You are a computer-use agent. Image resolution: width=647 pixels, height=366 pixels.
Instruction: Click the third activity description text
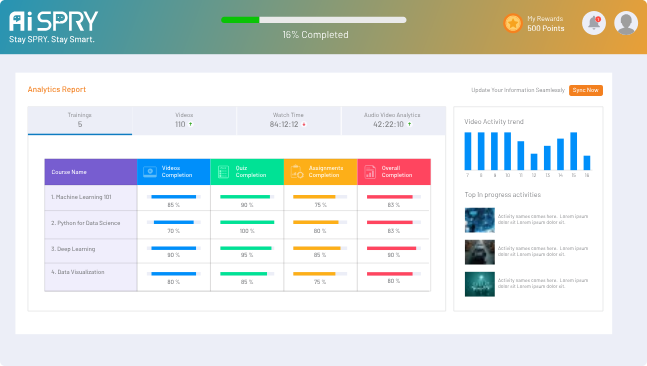click(543, 283)
